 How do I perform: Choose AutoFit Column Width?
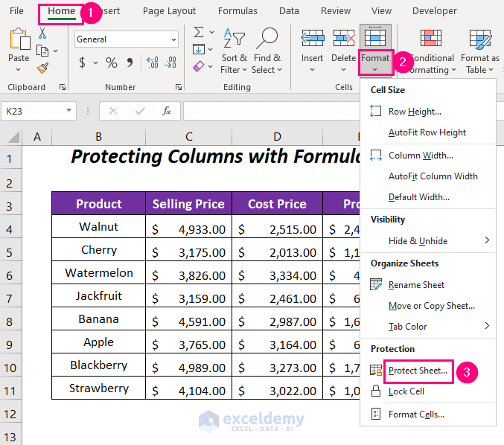pyautogui.click(x=428, y=176)
